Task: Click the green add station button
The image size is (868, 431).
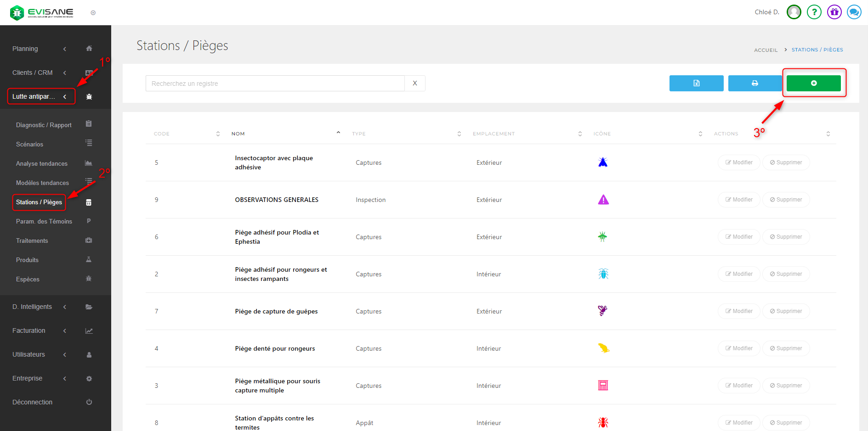Action: point(813,83)
